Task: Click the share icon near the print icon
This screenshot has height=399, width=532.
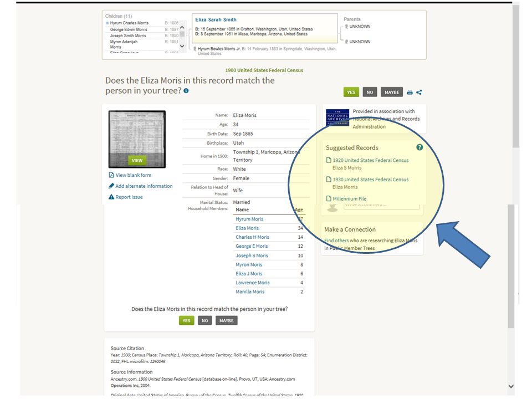Action: pyautogui.click(x=419, y=93)
